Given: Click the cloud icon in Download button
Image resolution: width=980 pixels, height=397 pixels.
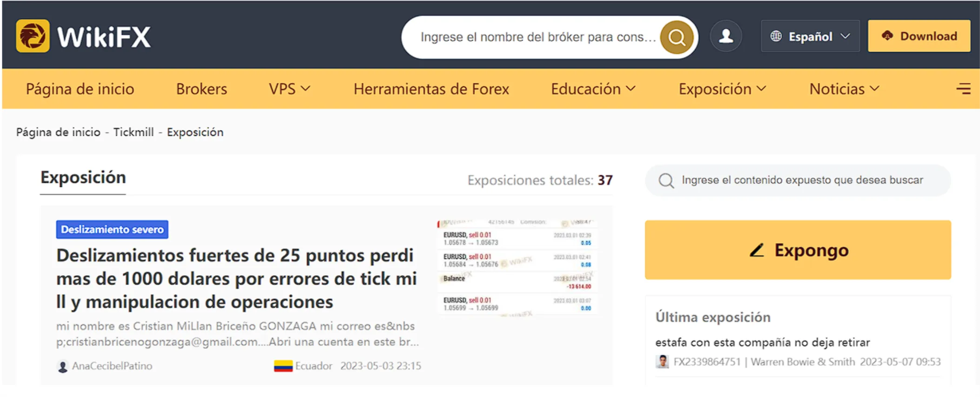Looking at the screenshot, I should [887, 35].
